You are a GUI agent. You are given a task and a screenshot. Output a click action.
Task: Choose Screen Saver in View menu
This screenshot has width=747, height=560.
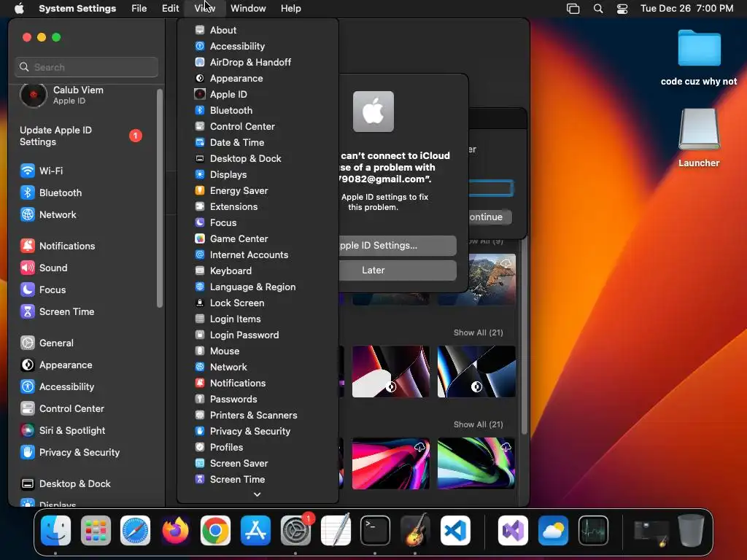click(258, 463)
